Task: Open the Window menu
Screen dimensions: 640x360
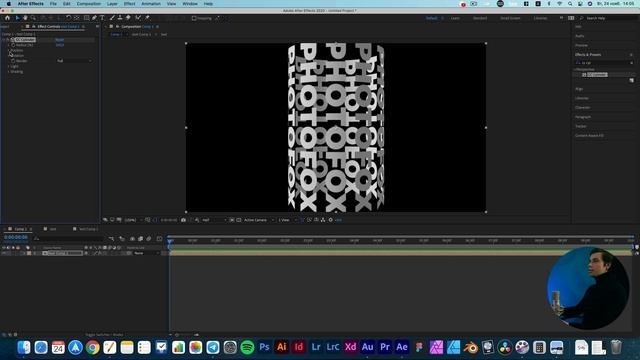Action: tap(190, 4)
